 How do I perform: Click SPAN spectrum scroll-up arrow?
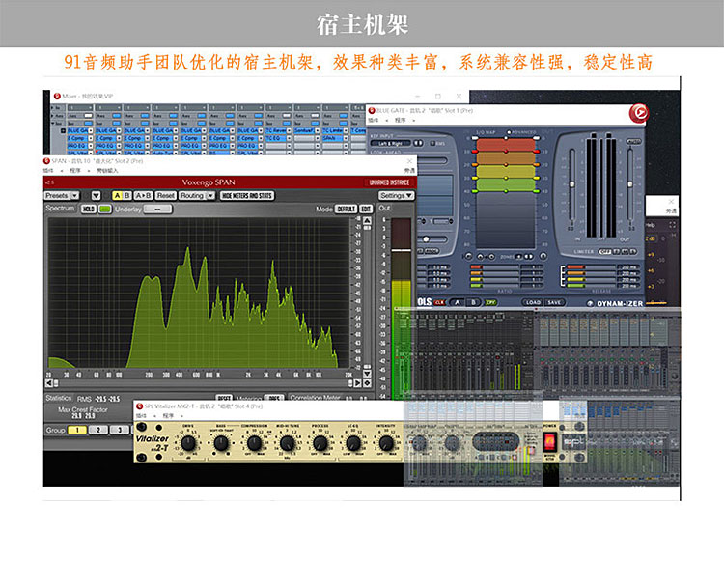click(x=367, y=221)
